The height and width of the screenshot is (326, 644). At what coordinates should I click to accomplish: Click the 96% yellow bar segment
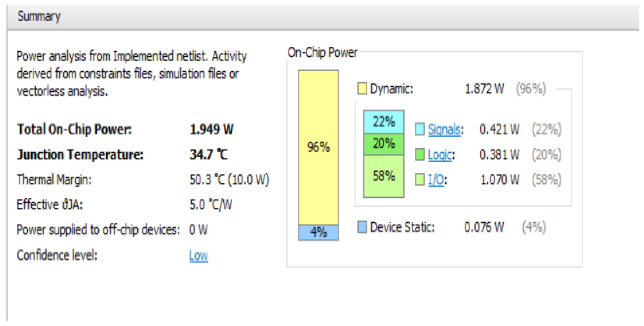pos(318,147)
